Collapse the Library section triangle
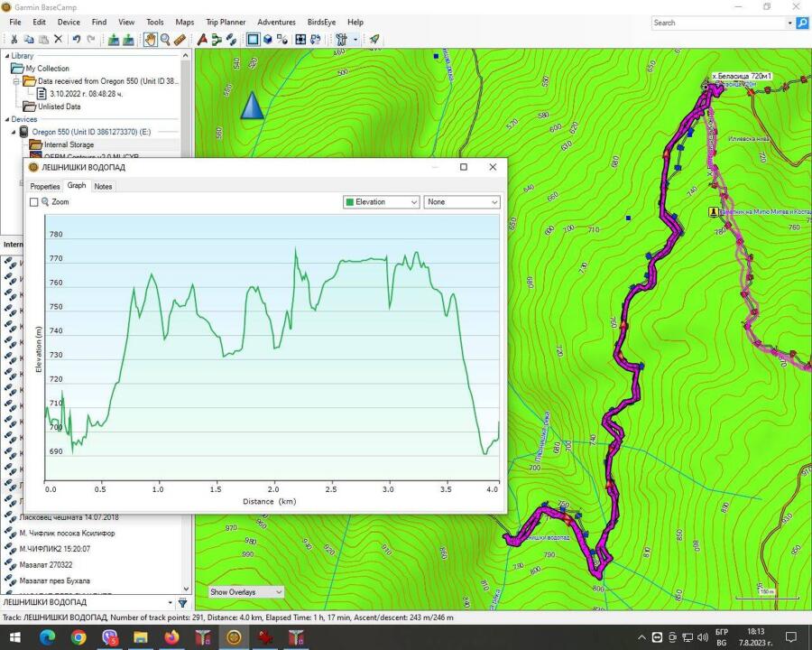 (x=6, y=56)
